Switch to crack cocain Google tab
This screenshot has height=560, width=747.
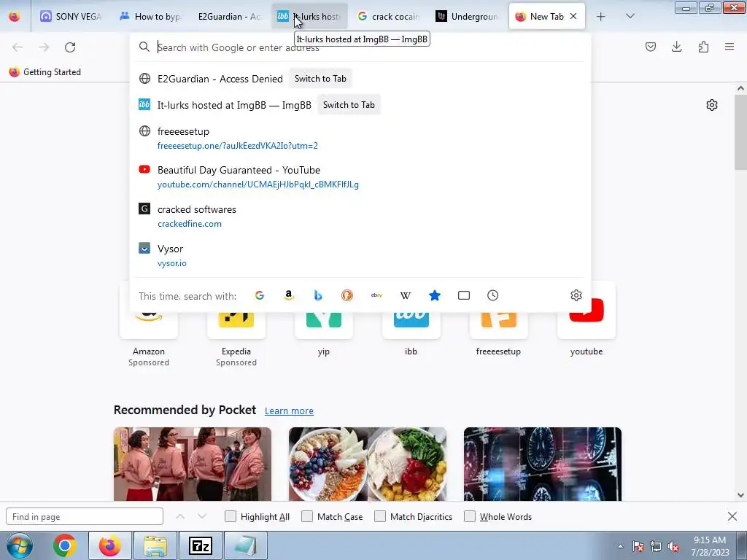click(388, 17)
